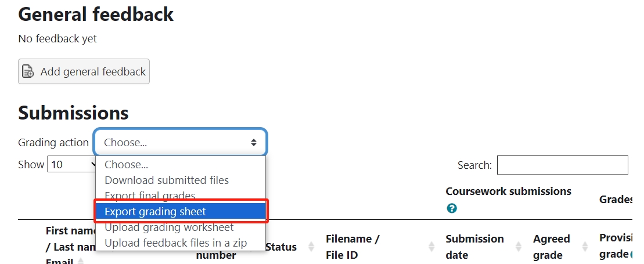Click the document icon on Add general feedback

coord(28,71)
